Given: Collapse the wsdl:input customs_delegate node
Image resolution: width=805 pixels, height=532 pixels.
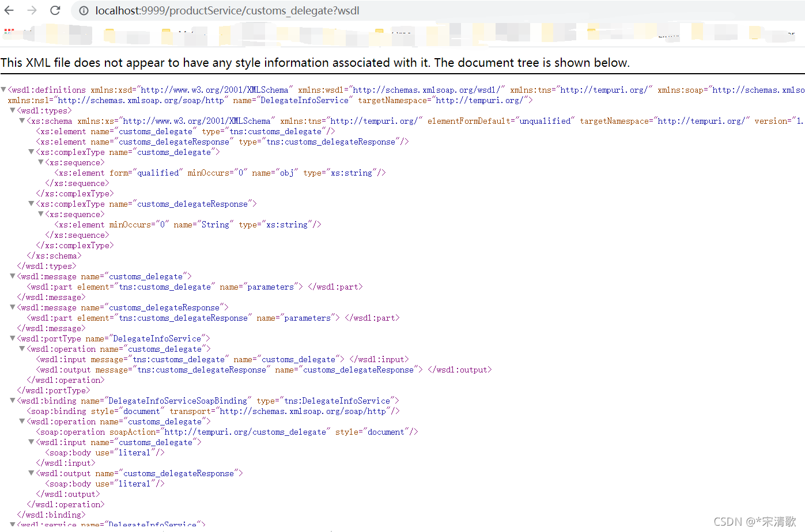Looking at the screenshot, I should (31, 442).
